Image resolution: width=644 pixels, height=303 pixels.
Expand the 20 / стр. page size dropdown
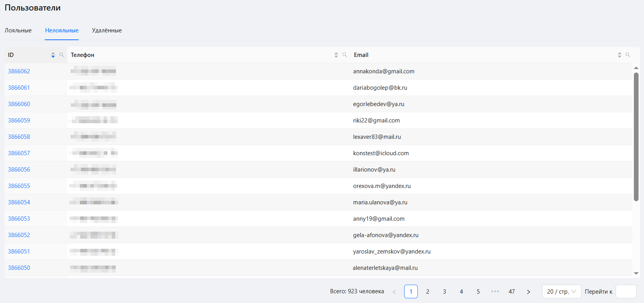click(x=561, y=292)
